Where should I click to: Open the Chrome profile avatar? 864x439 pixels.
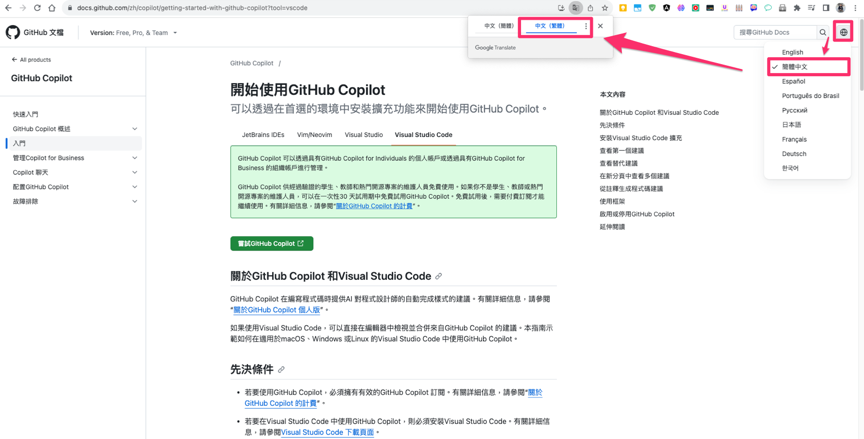(840, 8)
